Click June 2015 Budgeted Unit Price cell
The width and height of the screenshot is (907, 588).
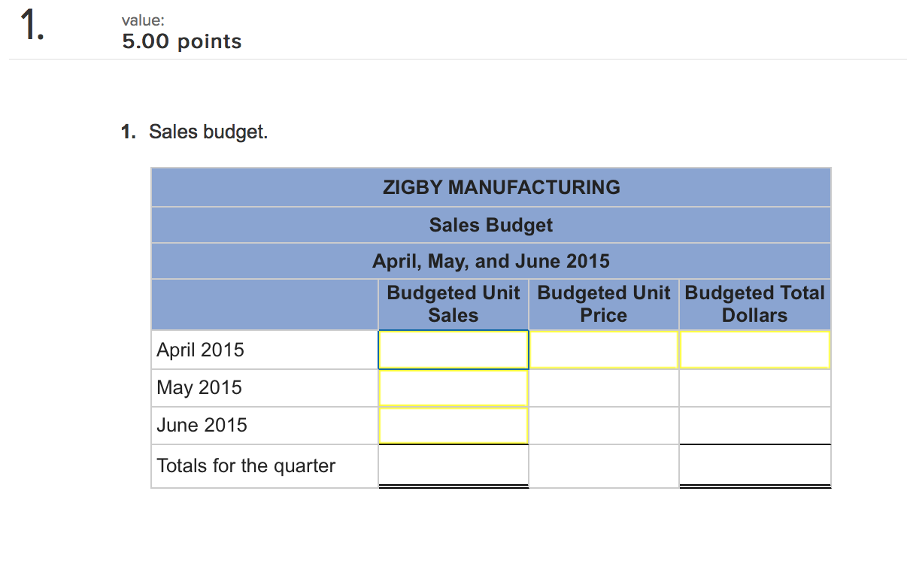coord(603,426)
